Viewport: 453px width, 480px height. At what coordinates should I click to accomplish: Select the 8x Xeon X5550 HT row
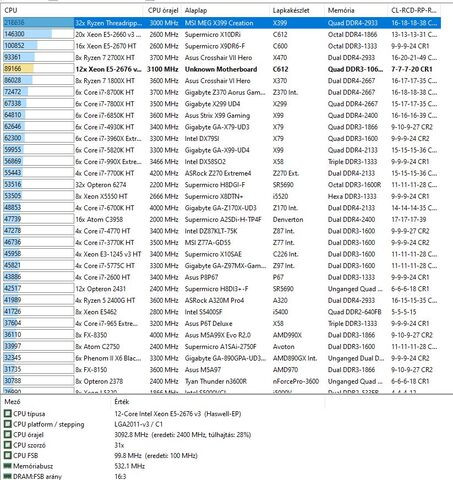coord(222,196)
